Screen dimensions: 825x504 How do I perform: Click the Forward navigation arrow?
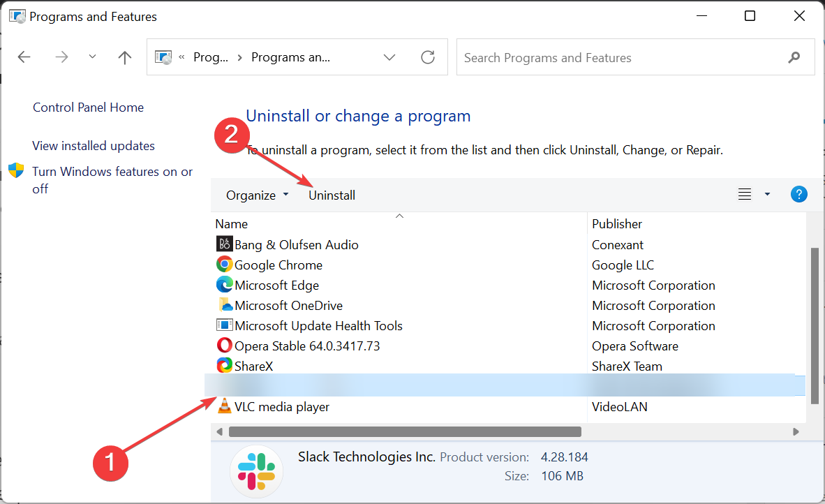61,57
